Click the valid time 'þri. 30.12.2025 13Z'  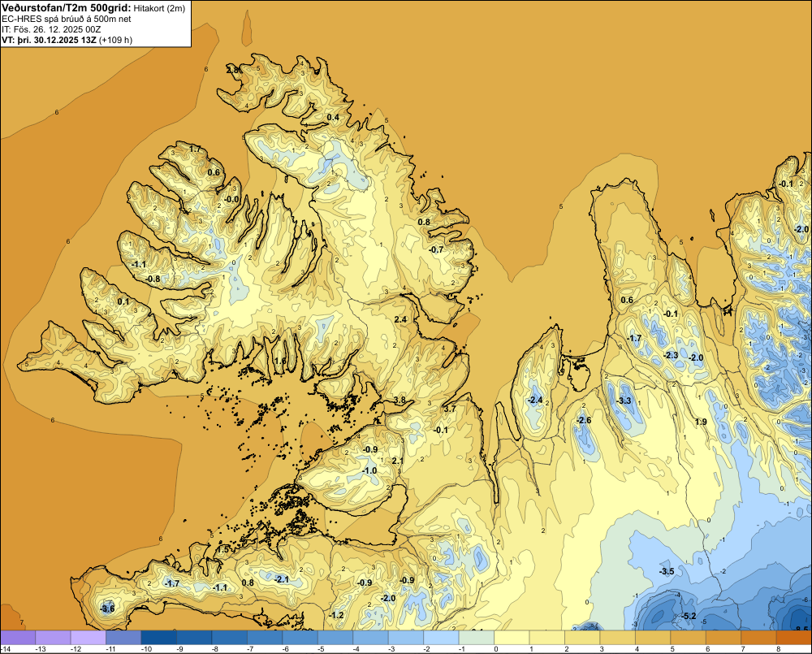(57, 40)
